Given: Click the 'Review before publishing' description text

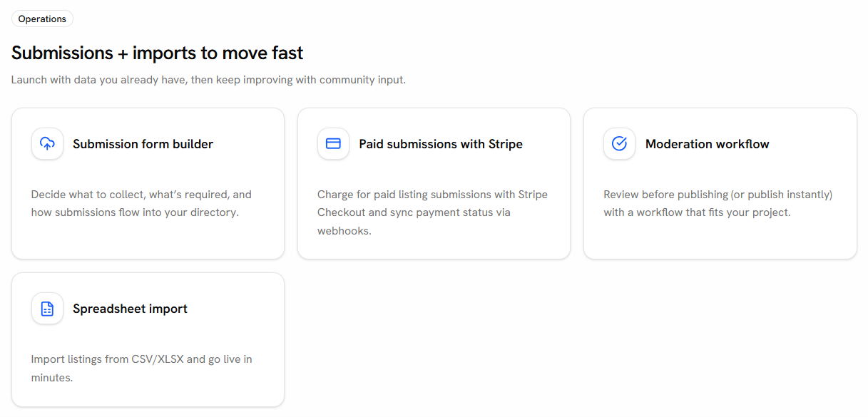Looking at the screenshot, I should [718, 195].
